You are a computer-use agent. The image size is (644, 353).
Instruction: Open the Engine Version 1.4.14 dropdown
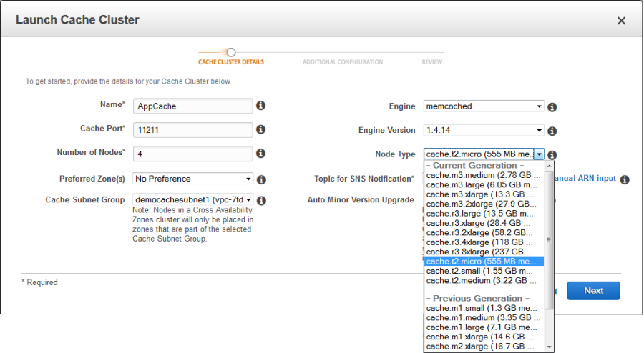click(x=484, y=130)
